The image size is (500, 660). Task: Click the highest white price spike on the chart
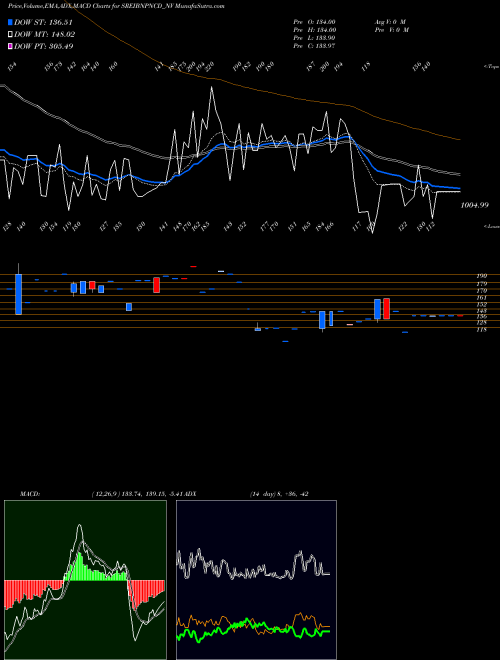coord(211,89)
